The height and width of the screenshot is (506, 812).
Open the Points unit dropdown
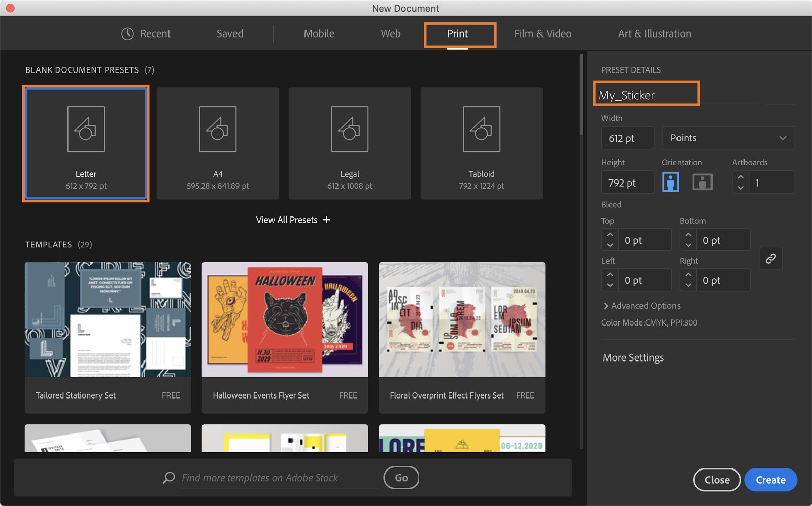coord(728,137)
